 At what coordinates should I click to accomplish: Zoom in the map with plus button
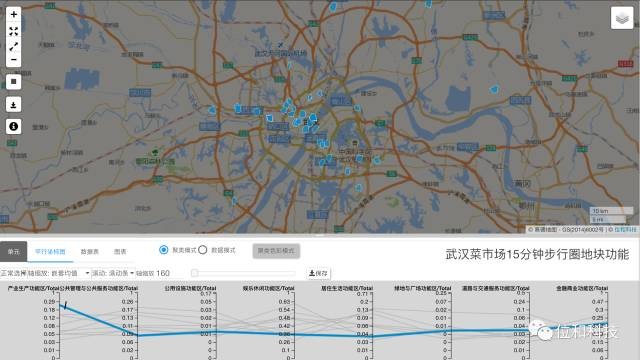point(13,15)
